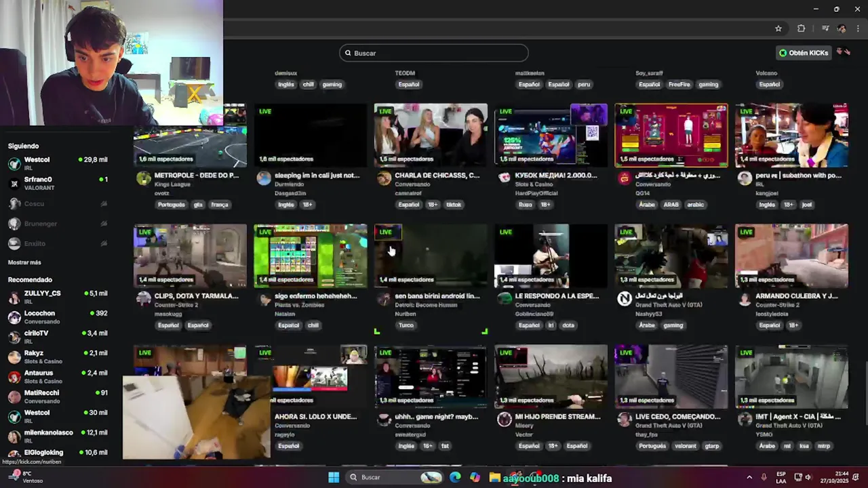
Task: Launch Microsoft Edge from the taskbar
Action: [455, 477]
